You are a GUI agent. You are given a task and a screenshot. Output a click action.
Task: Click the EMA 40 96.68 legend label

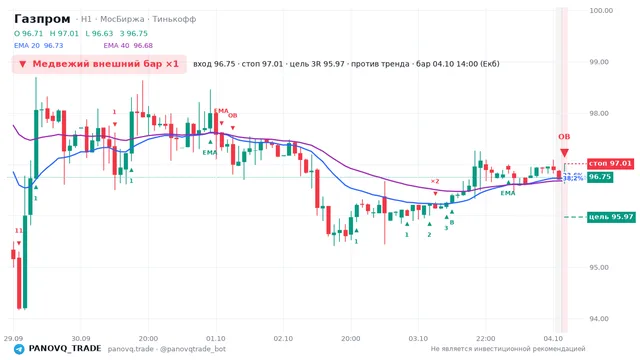click(x=128, y=46)
